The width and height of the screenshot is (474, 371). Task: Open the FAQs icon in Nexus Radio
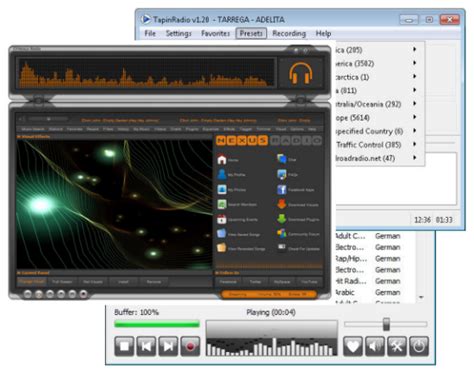[282, 174]
